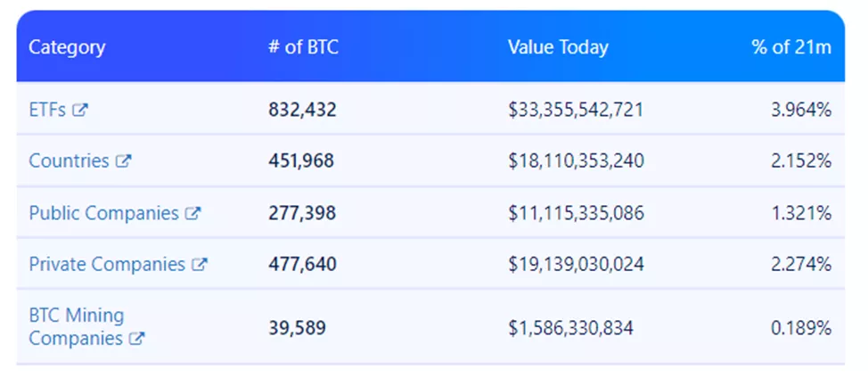Open the ETFs category link
This screenshot has height=378, width=868.
47,110
